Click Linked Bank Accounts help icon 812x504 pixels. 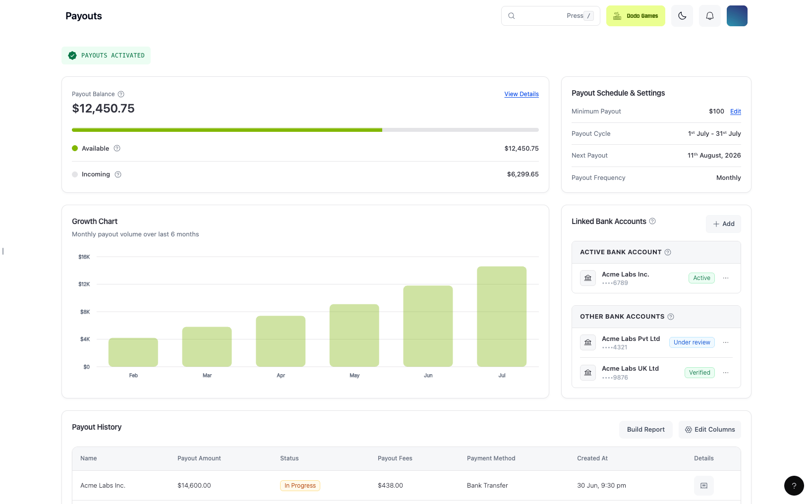click(652, 221)
